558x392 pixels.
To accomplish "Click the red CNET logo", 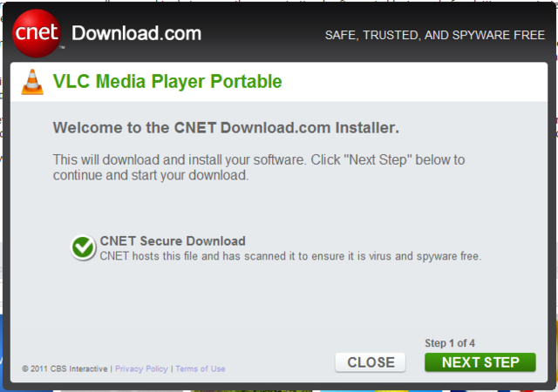I will [36, 33].
